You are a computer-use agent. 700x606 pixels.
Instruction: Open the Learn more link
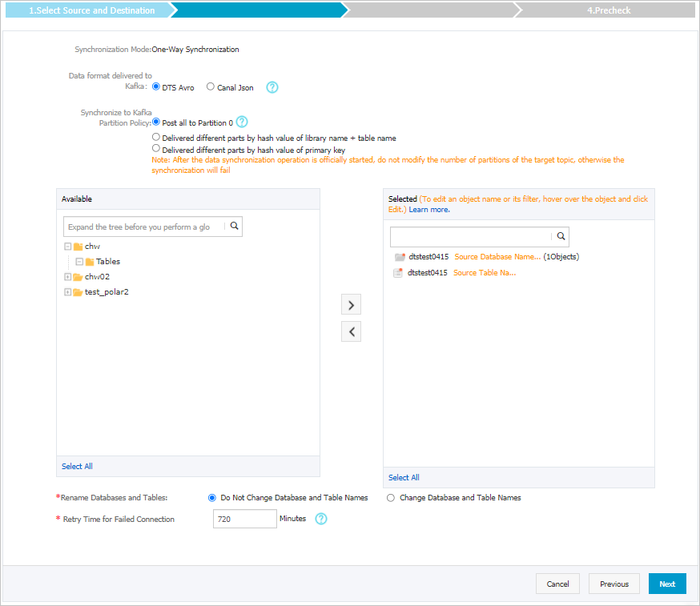pyautogui.click(x=429, y=210)
